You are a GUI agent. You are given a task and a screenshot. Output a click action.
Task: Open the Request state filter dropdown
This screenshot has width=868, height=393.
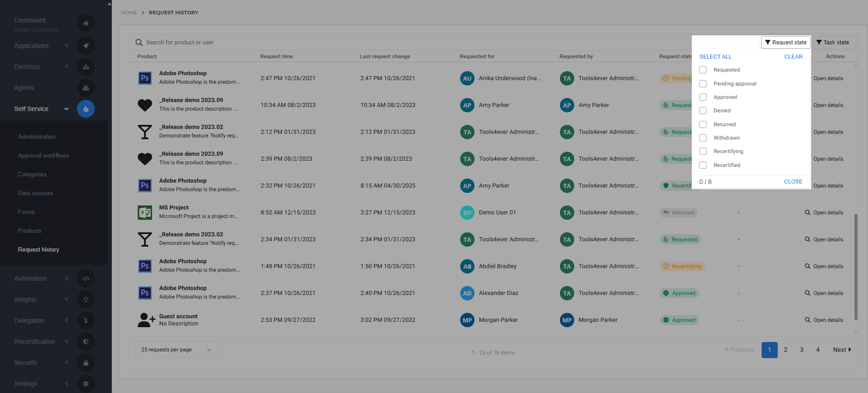pos(786,43)
